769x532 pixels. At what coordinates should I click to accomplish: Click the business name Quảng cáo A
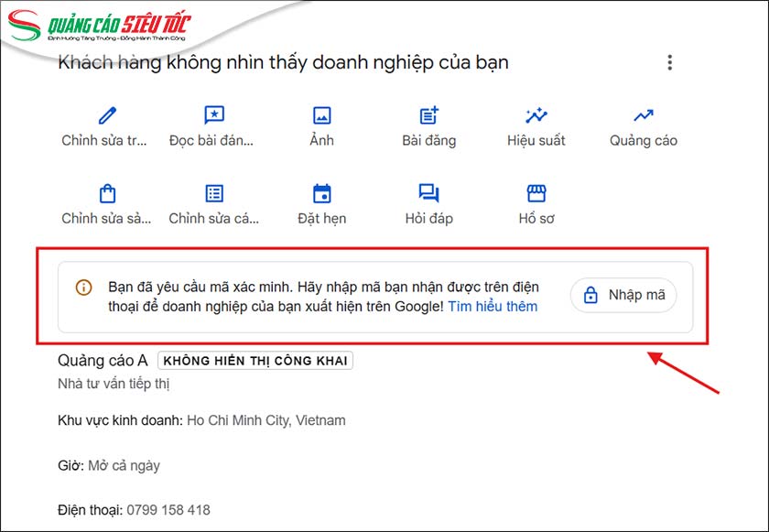click(103, 360)
